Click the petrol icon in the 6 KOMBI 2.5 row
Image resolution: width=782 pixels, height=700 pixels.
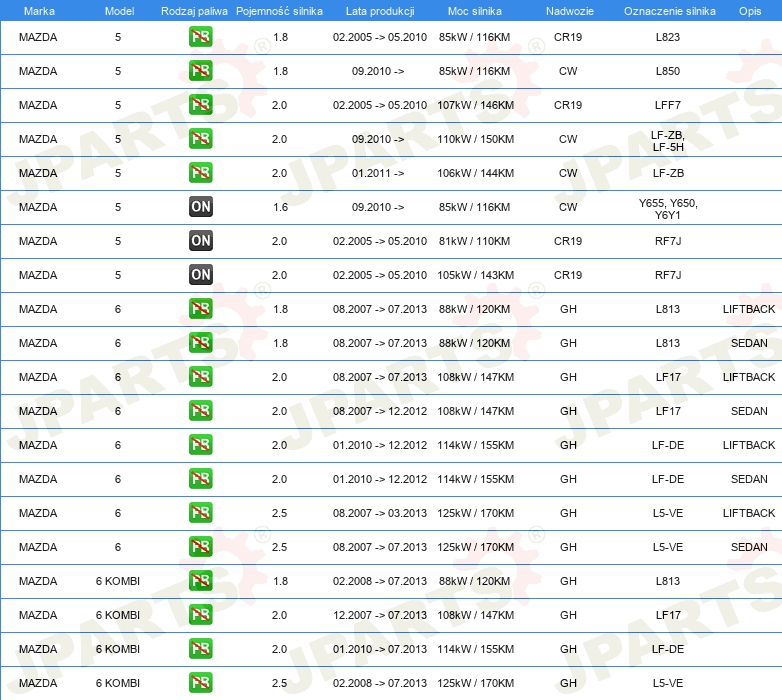pos(200,682)
